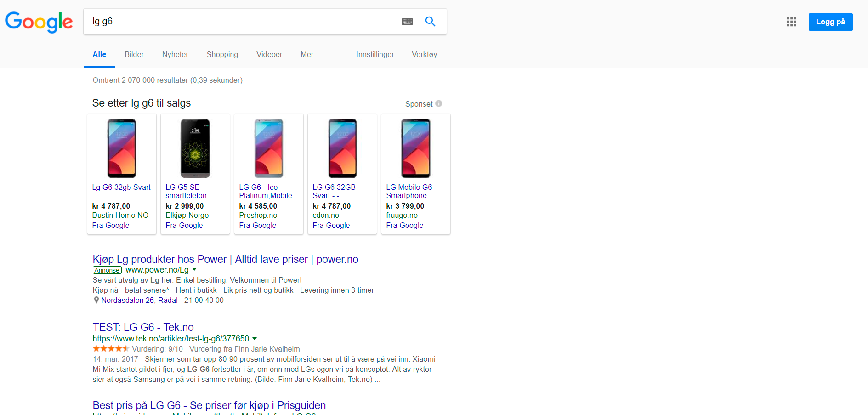
Task: Click the cdon.no LG G6 phone image
Action: (x=342, y=148)
